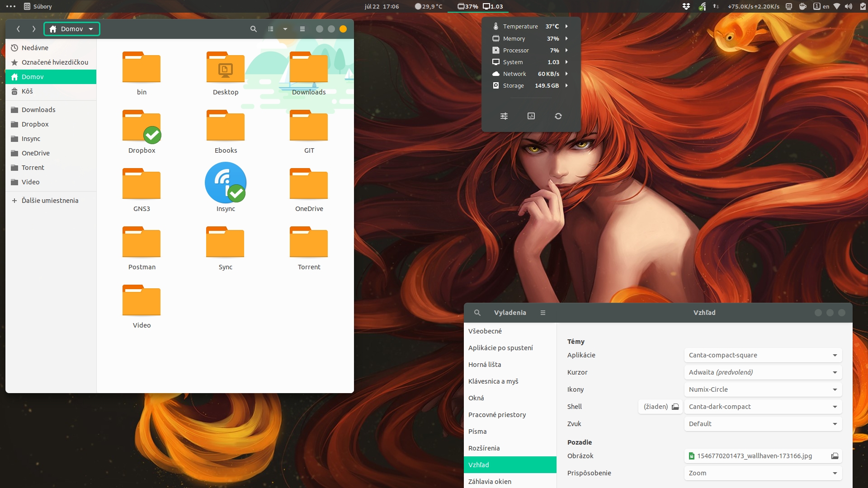Switch to Aplikácie po spustení section
The width and height of the screenshot is (868, 488).
click(510, 348)
